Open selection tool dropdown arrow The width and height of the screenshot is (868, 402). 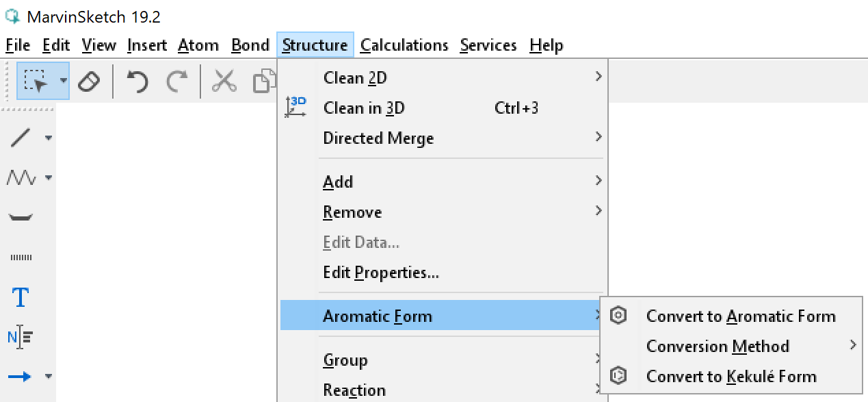pyautogui.click(x=64, y=81)
